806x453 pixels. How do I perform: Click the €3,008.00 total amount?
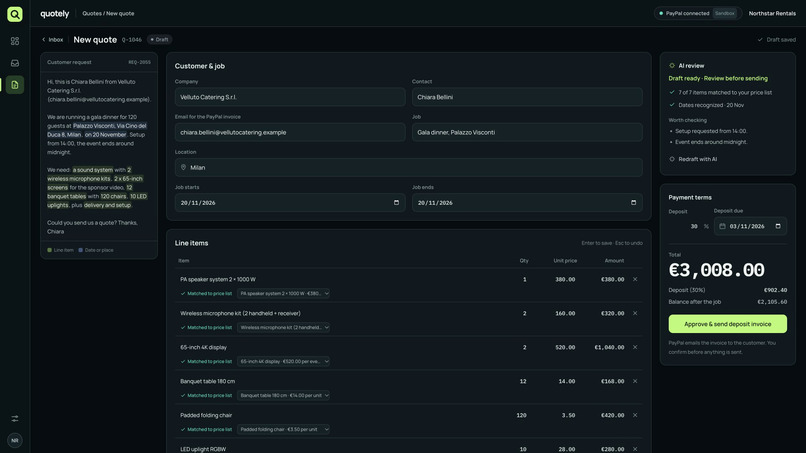coord(716,270)
